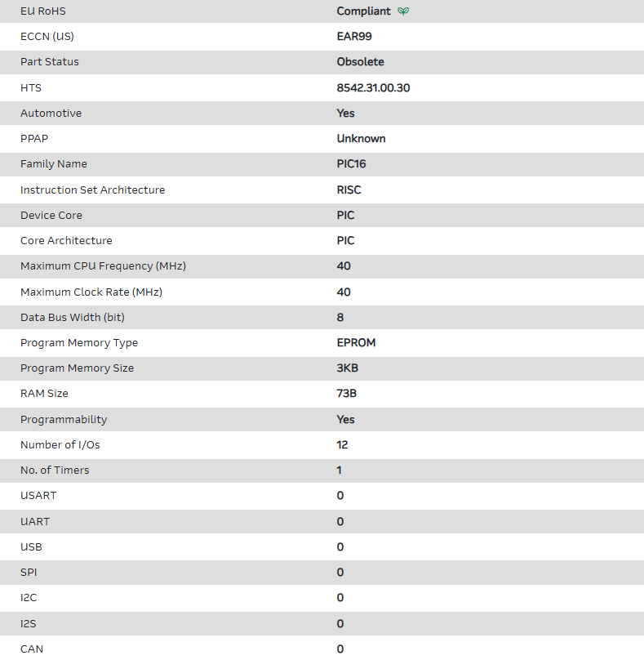Click the Program Memory Size value 3KB
The image size is (644, 660).
(x=347, y=368)
